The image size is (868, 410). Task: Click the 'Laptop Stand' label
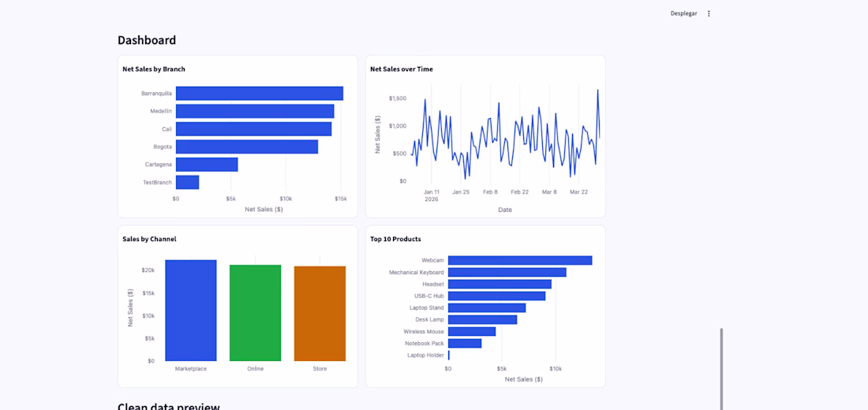click(x=427, y=307)
